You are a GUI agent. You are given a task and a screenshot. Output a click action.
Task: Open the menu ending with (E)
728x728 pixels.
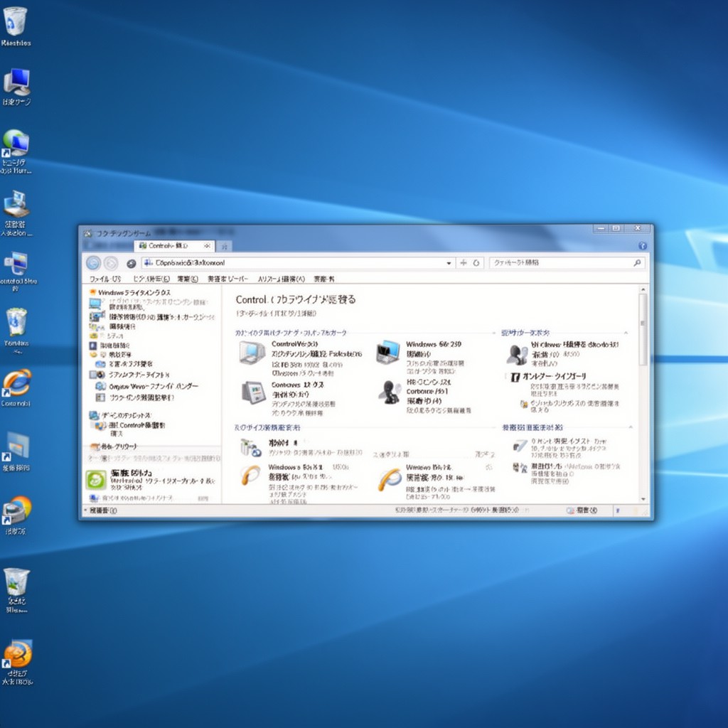(151, 279)
